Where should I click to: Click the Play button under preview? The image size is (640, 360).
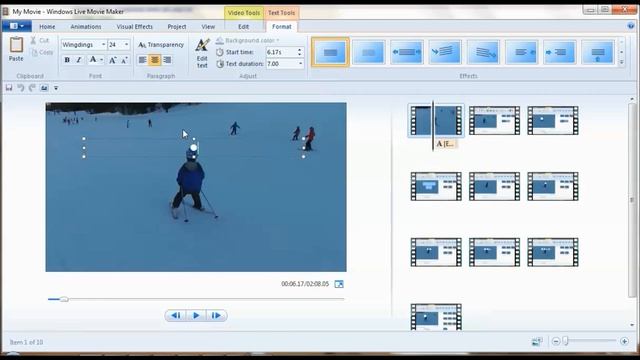(196, 316)
